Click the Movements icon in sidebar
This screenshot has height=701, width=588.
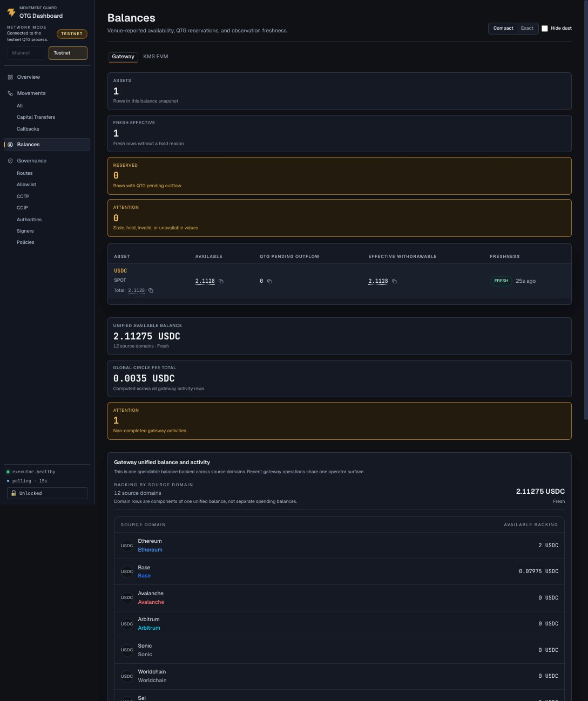tap(10, 93)
